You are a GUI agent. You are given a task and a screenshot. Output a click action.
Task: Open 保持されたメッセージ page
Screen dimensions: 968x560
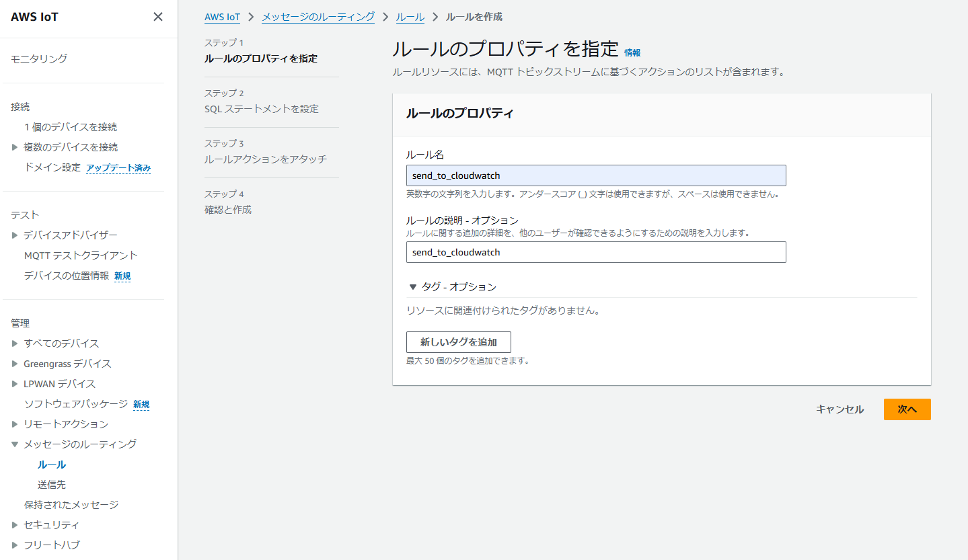coord(71,505)
